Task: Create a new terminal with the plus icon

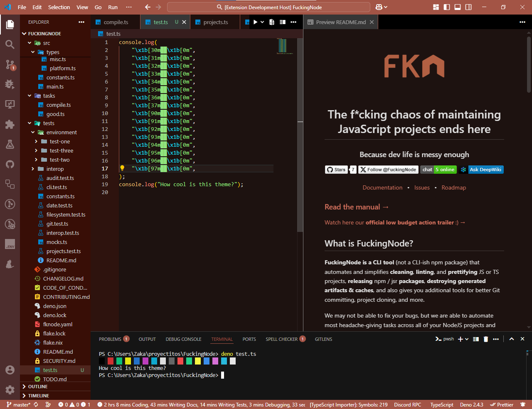Action: 461,339
